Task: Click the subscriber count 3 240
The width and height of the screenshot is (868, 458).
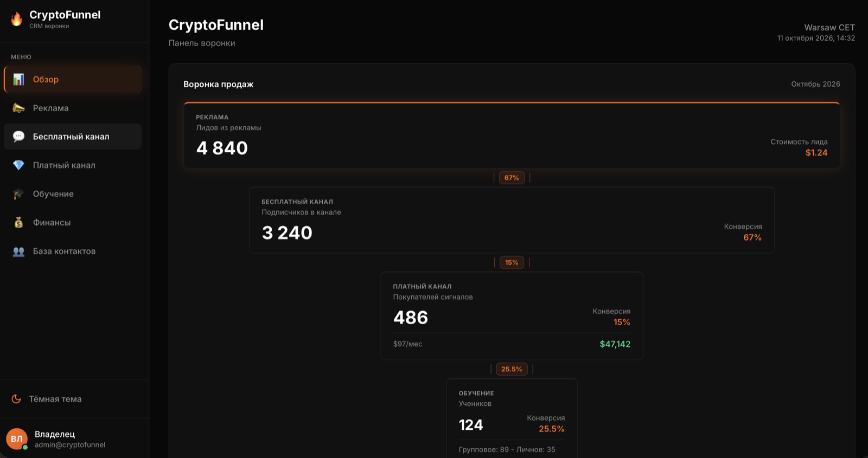Action: coord(287,233)
